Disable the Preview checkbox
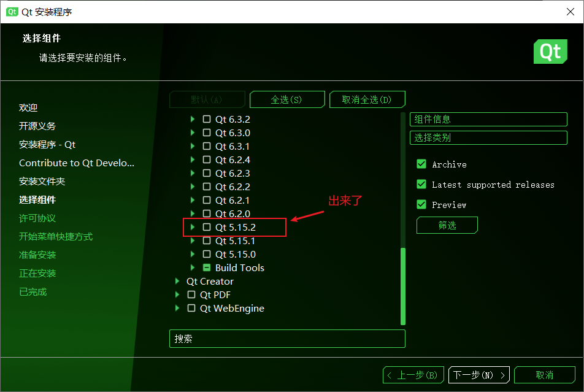Screen dimensions: 584x392 click(421, 204)
